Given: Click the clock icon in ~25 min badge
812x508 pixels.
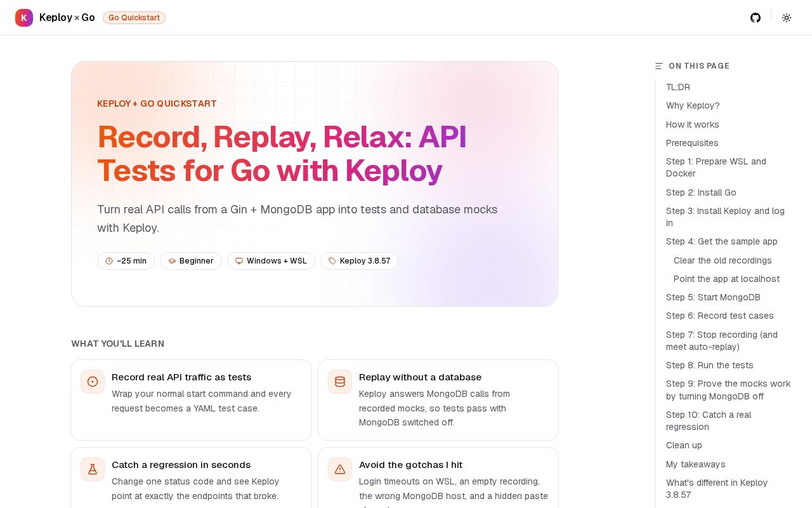Looking at the screenshot, I should (x=109, y=261).
